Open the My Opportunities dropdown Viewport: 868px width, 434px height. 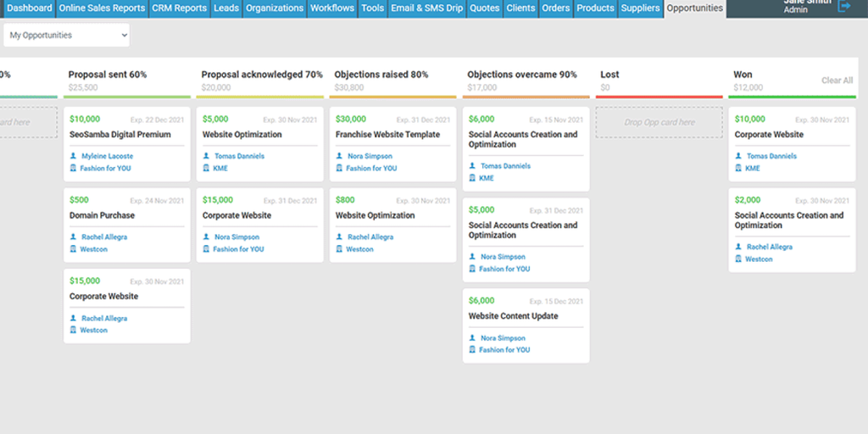coord(66,35)
